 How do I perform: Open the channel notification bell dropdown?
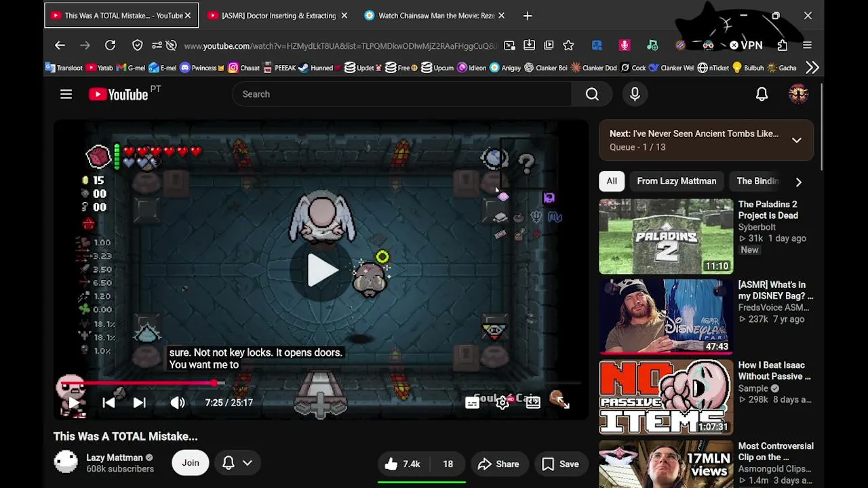[x=237, y=463]
